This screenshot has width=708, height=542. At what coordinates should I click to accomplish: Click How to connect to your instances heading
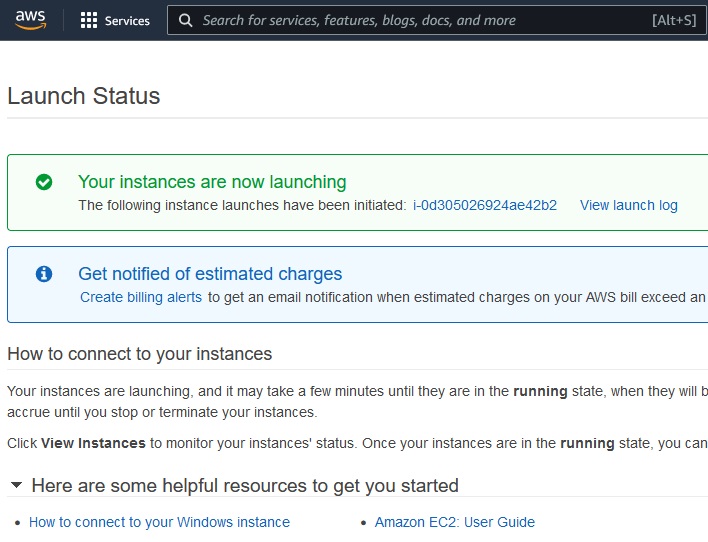[139, 354]
